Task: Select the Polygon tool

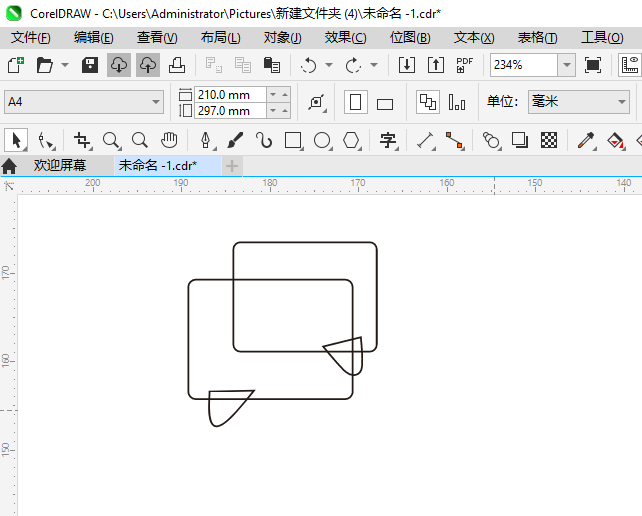Action: pos(351,140)
